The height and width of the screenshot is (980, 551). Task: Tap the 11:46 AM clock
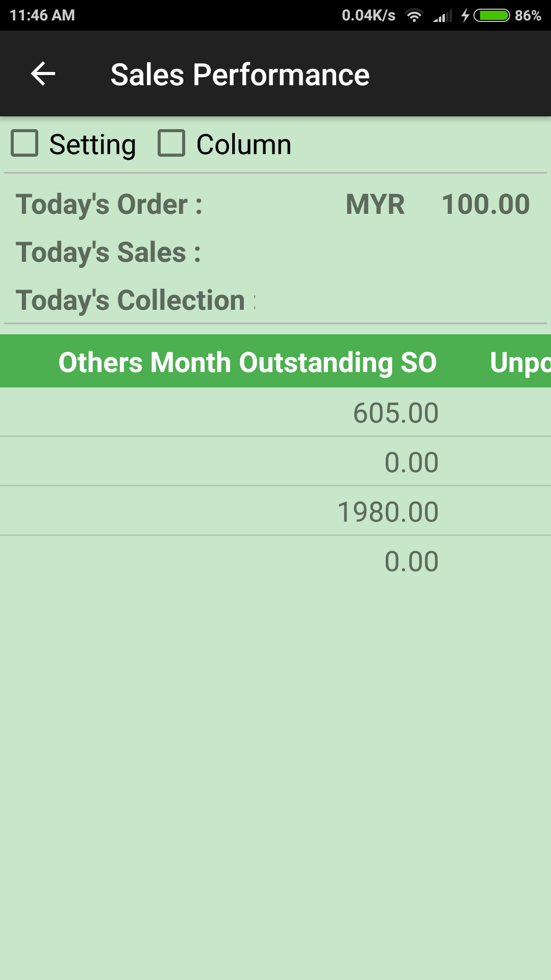coord(42,15)
